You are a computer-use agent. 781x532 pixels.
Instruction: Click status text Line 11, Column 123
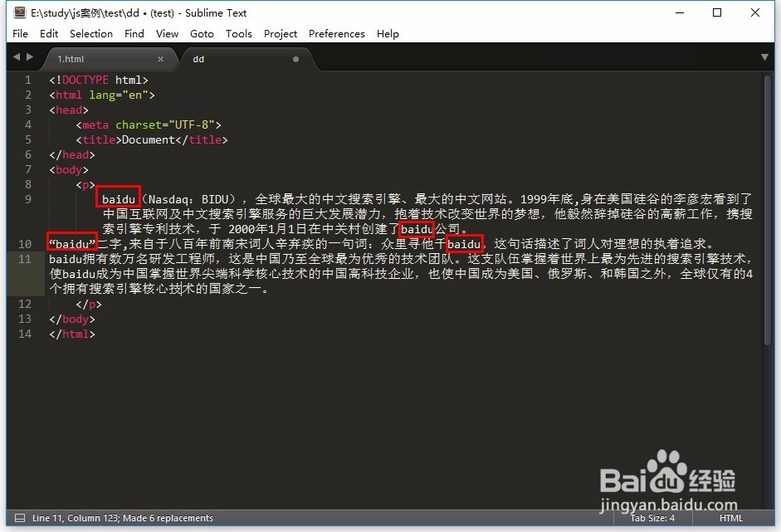click(x=76, y=518)
